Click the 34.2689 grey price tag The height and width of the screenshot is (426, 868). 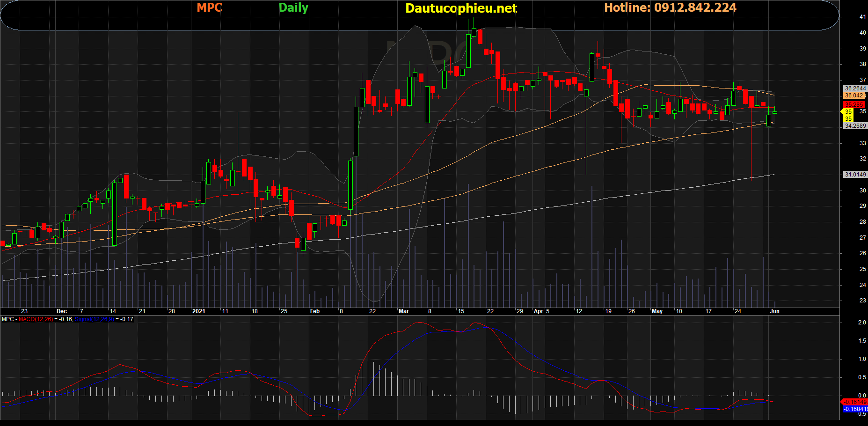[x=855, y=125]
